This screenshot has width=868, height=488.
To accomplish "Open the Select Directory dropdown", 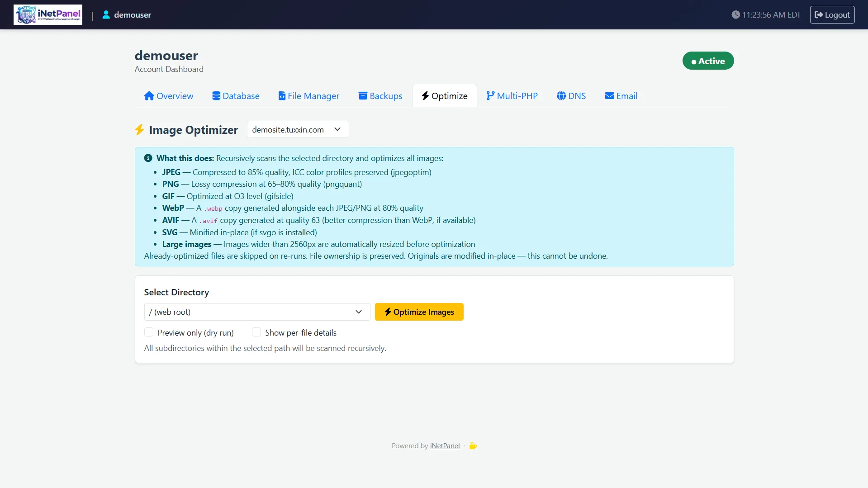I will coord(256,312).
